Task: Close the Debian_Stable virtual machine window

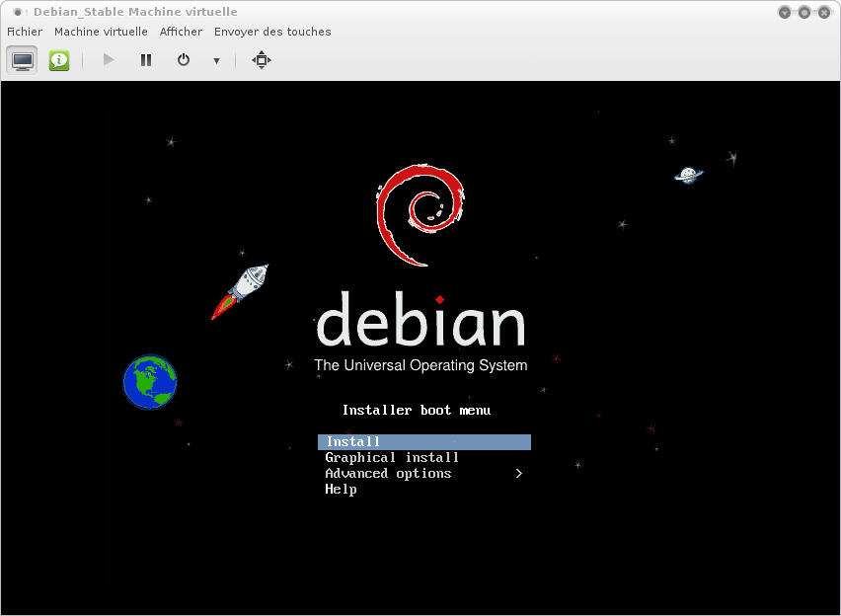Action: (x=823, y=12)
